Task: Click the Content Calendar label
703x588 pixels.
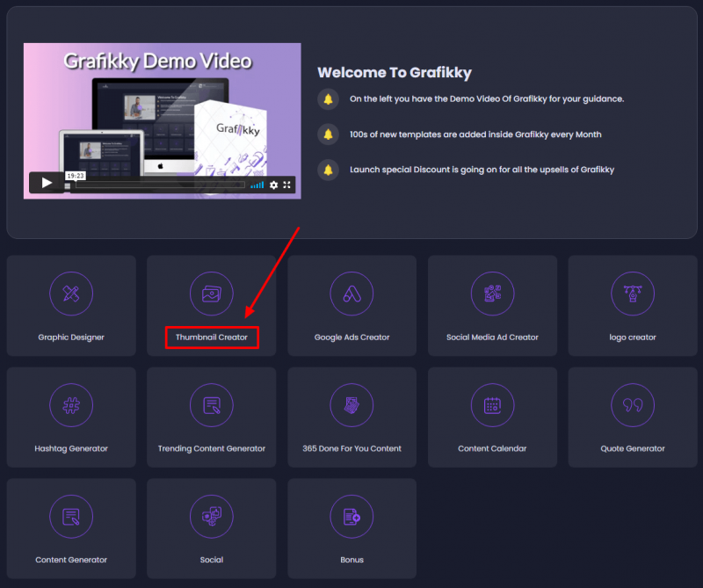Action: (492, 448)
